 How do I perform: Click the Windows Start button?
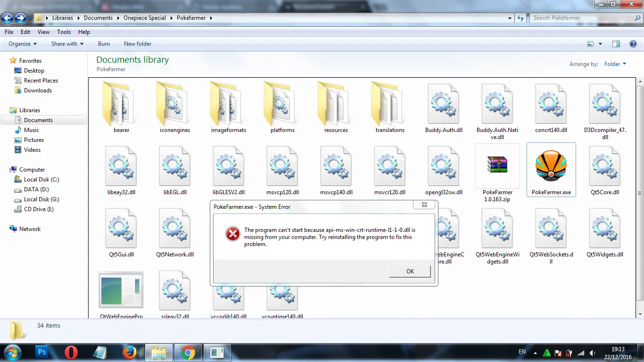(13, 352)
